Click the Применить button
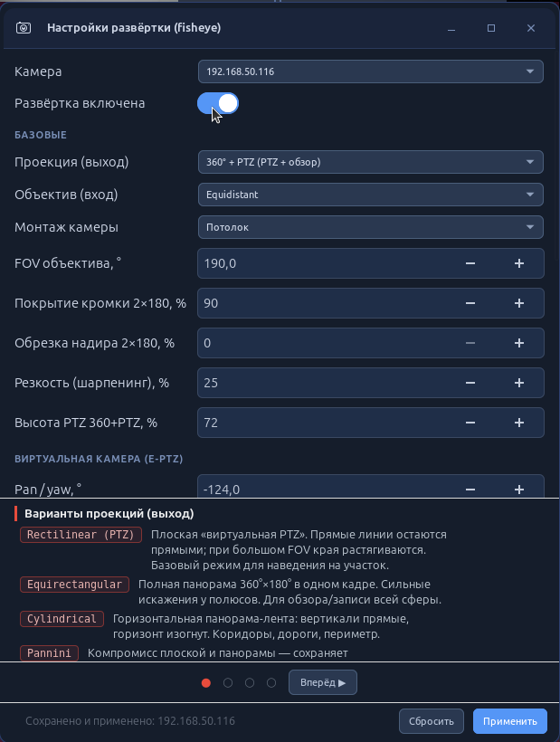This screenshot has height=742, width=560. pyautogui.click(x=510, y=721)
